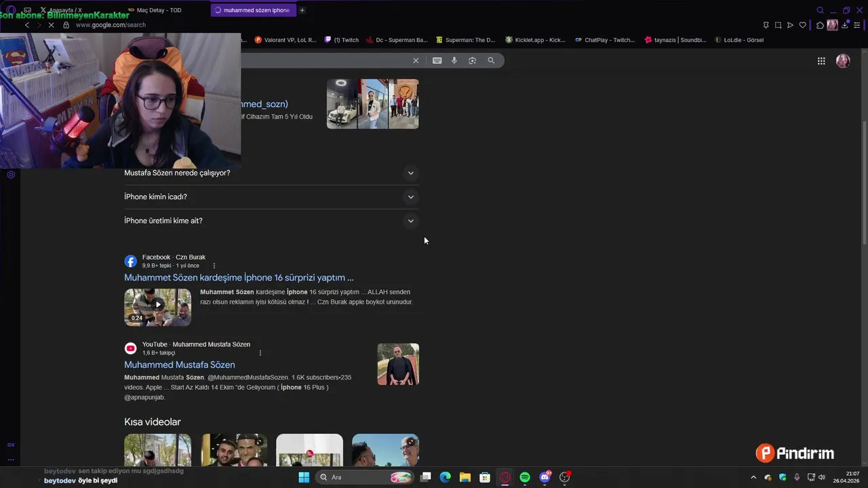The image size is (868, 488).
Task: Open the YouTube channel result thumbnail
Action: (398, 364)
